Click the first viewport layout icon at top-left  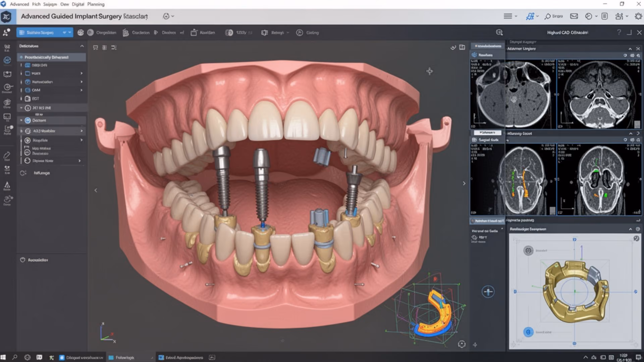(x=96, y=48)
